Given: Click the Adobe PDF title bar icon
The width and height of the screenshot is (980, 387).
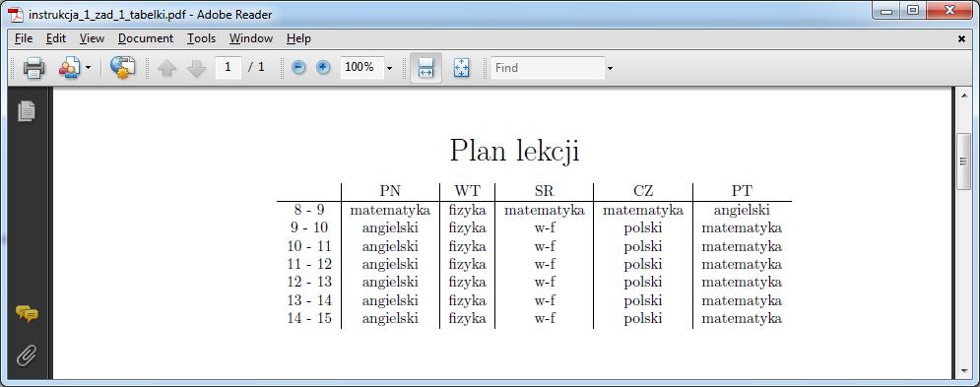Looking at the screenshot, I should click(16, 15).
